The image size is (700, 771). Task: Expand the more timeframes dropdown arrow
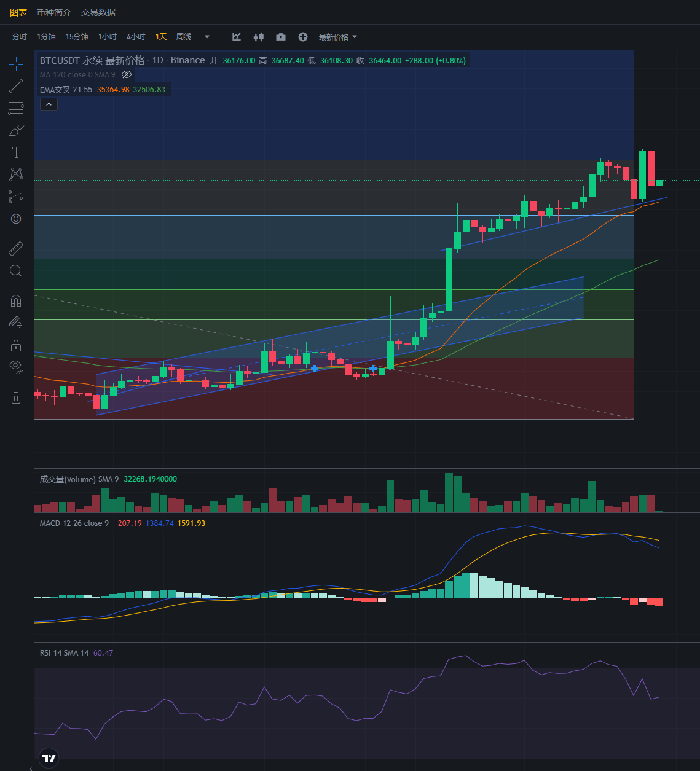point(207,37)
